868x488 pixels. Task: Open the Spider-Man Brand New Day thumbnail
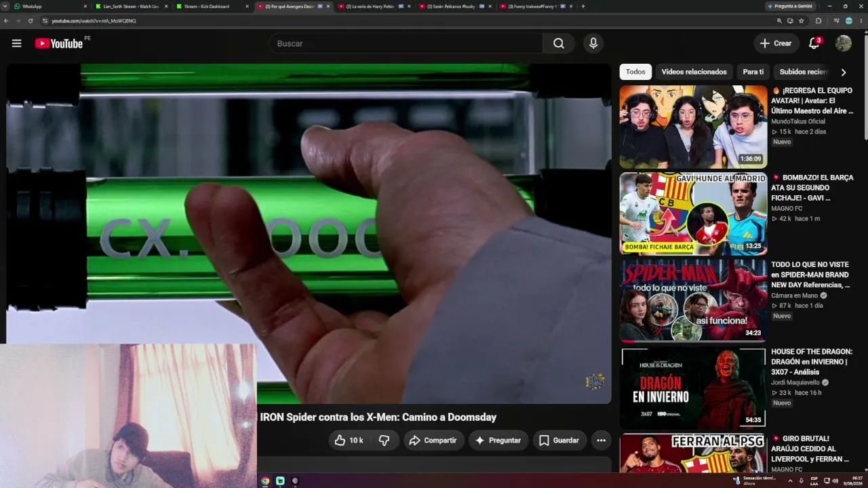[693, 301]
